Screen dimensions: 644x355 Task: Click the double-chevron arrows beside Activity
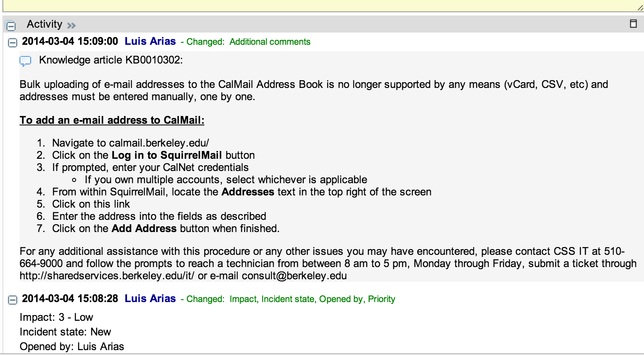pos(72,26)
